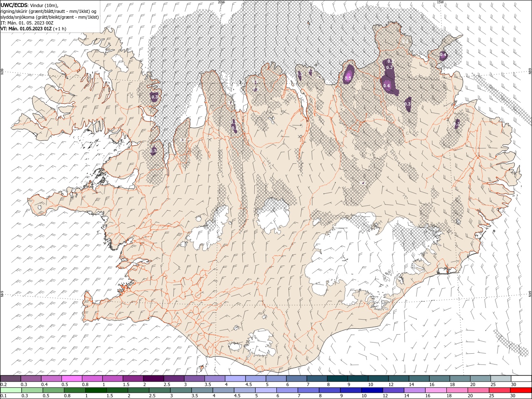Click the 'slydda/snjókoma' legend description line
The width and height of the screenshot is (532, 399).
pyautogui.click(x=50, y=17)
